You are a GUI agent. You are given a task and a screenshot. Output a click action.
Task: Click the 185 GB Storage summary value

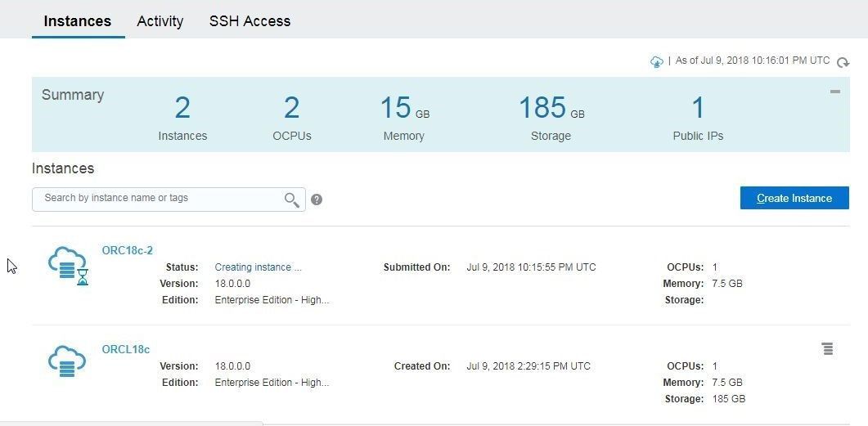(x=551, y=107)
